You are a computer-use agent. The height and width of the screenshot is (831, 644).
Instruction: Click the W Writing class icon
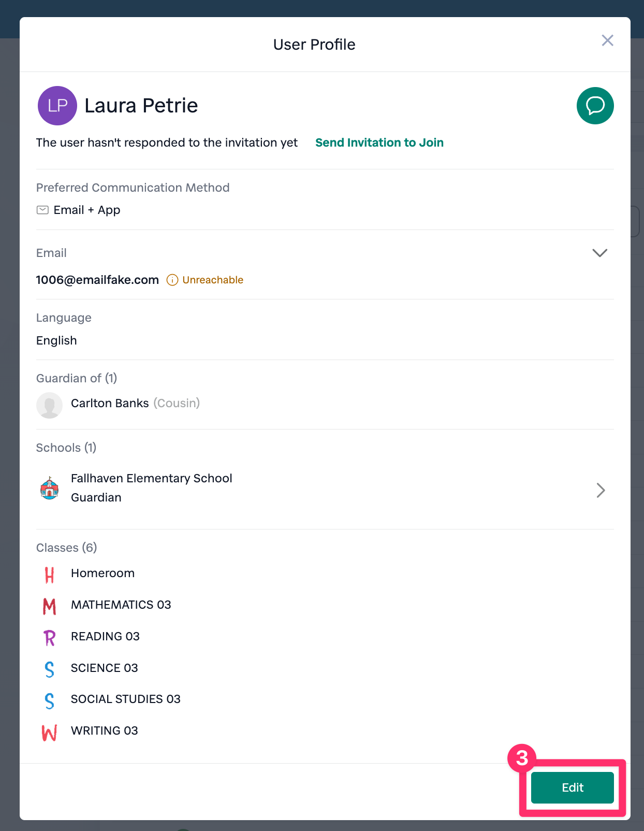[x=50, y=732]
